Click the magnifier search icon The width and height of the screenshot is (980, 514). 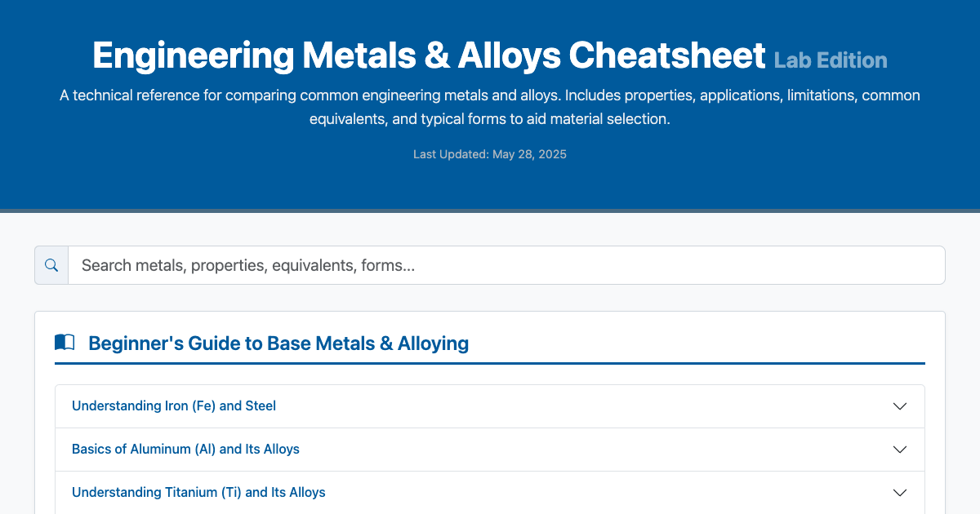click(x=51, y=265)
